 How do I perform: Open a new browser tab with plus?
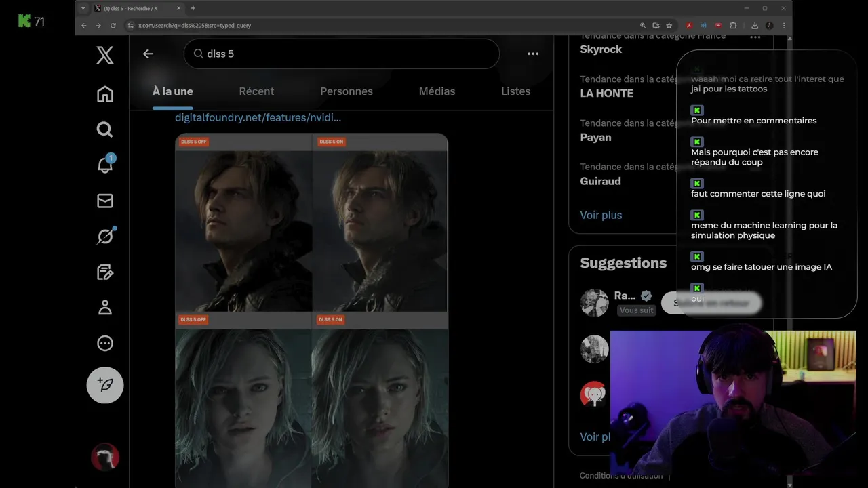193,8
